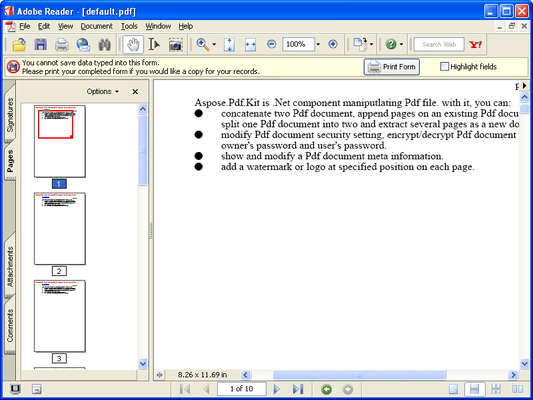The height and width of the screenshot is (400, 533).
Task: Hide toolbars icon in status bar
Action: pos(37,389)
